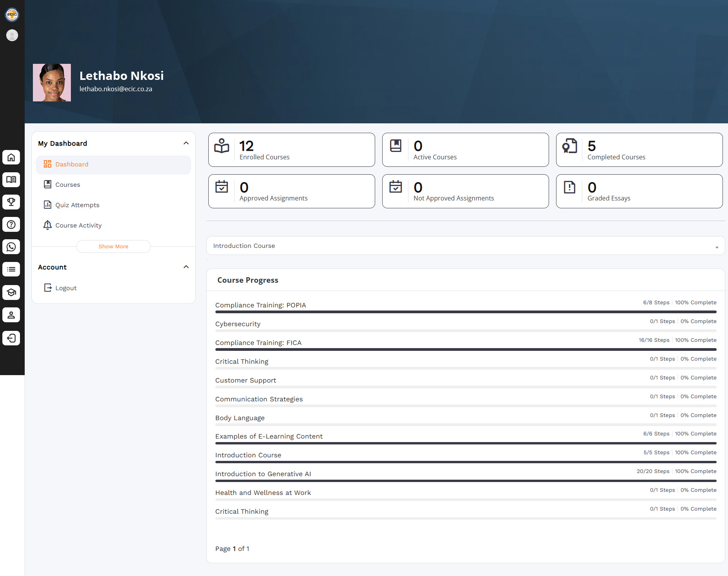Image resolution: width=728 pixels, height=576 pixels.
Task: Open the list icon in sidebar
Action: [11, 269]
